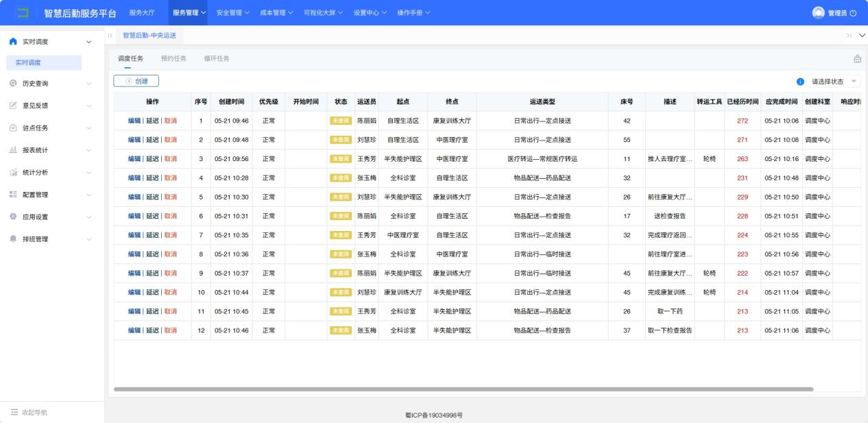Click 取消 for task row 12
Image resolution: width=868 pixels, height=423 pixels.
click(x=171, y=330)
